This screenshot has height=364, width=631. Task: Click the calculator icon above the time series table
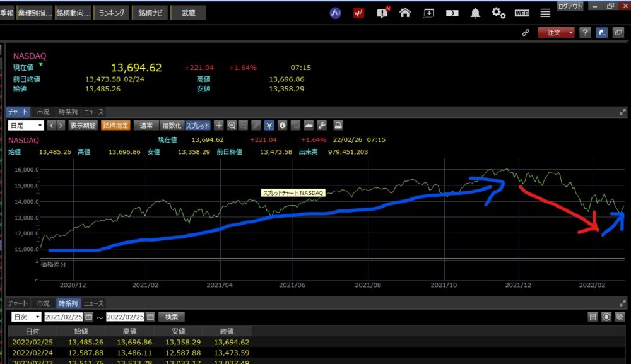tap(593, 317)
